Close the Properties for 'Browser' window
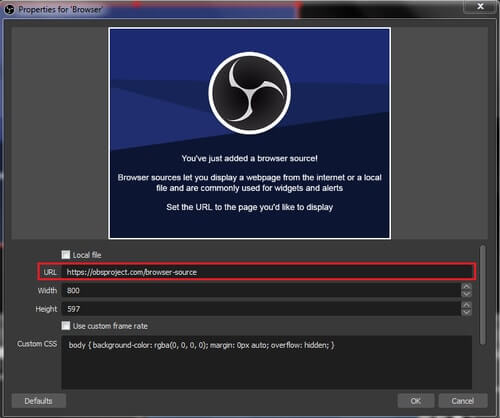The image size is (500, 418). pos(480,6)
